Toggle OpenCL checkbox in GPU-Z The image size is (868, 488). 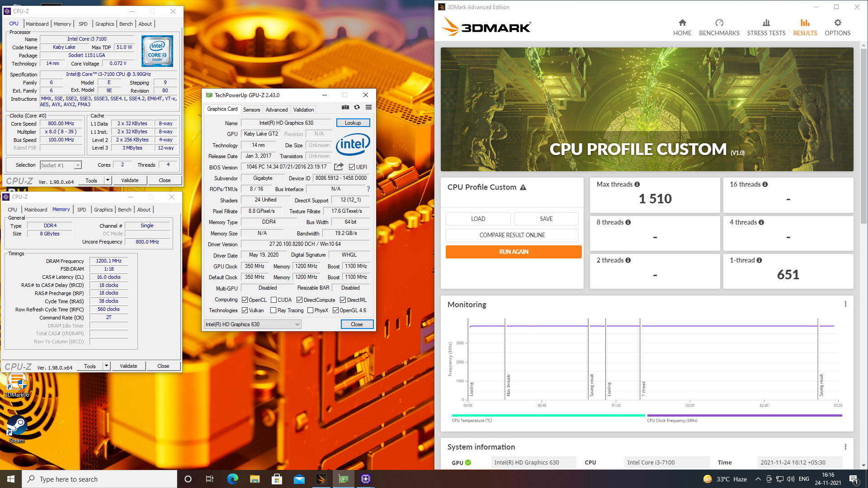[245, 300]
